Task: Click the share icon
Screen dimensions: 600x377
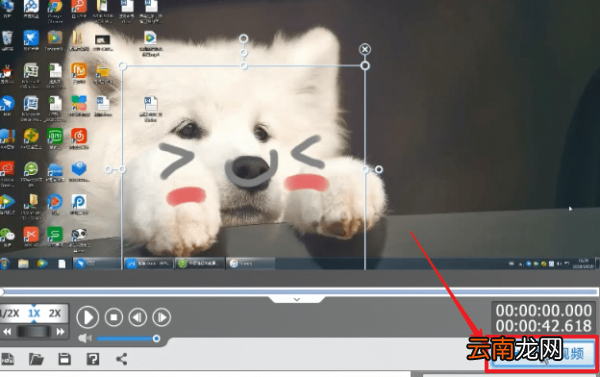Action: tap(122, 359)
